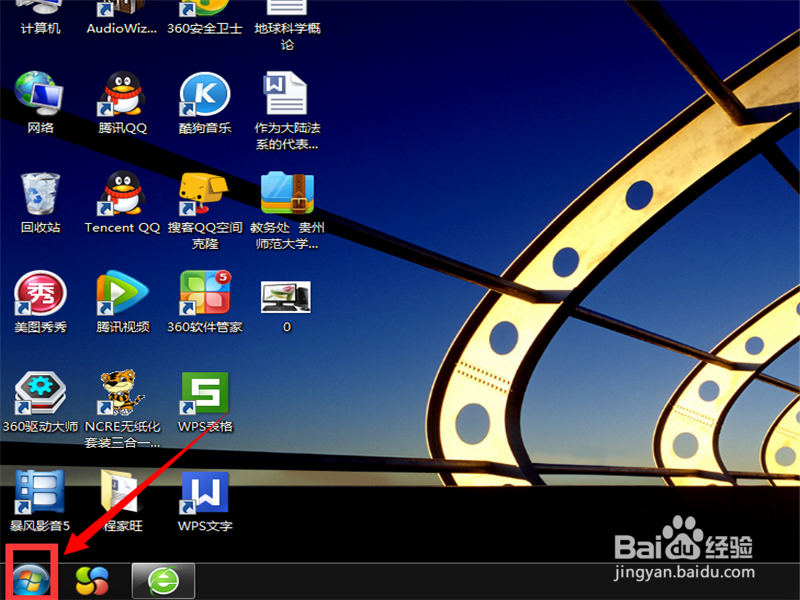Open the 程家旺 folder
800x600 pixels.
121,500
